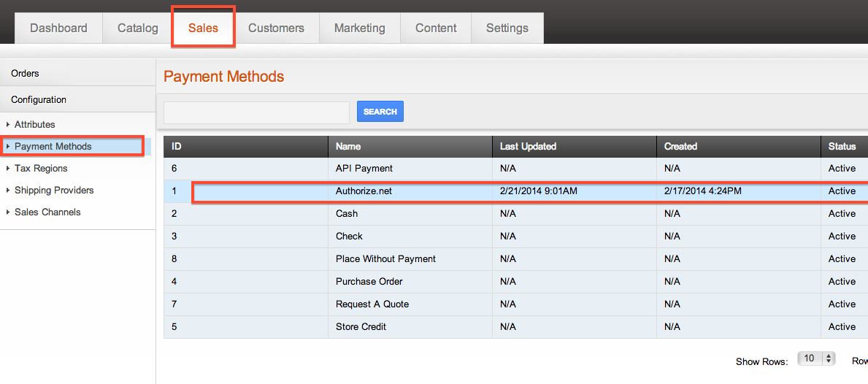Open the Show Rows dropdown
Screen dimensions: 868x384
pos(816,358)
